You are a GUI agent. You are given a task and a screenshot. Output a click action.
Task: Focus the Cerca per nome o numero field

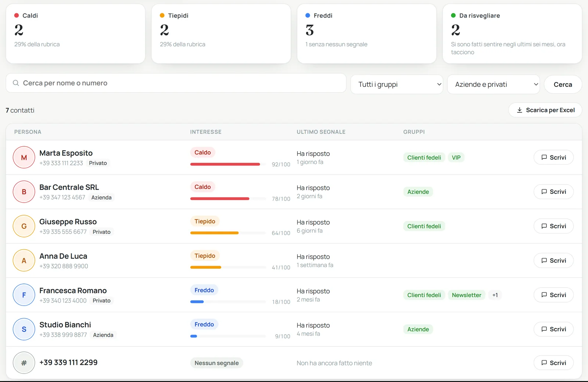point(176,83)
